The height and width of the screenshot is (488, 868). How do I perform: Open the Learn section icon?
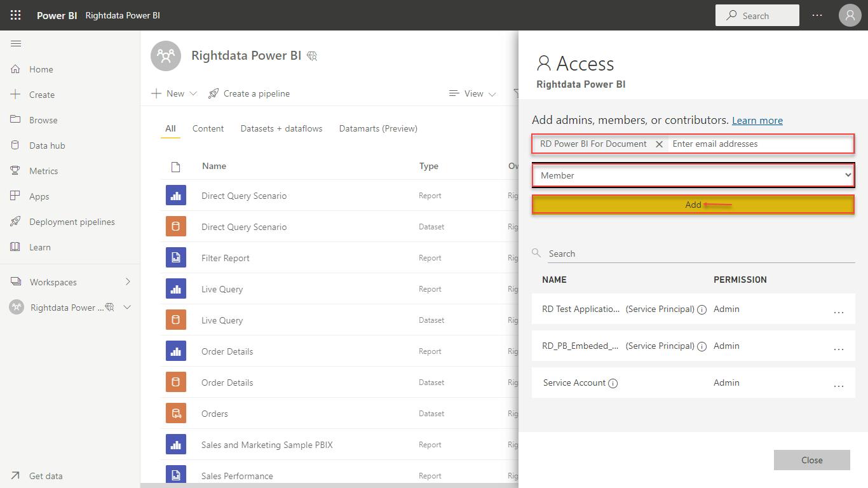[x=16, y=247]
